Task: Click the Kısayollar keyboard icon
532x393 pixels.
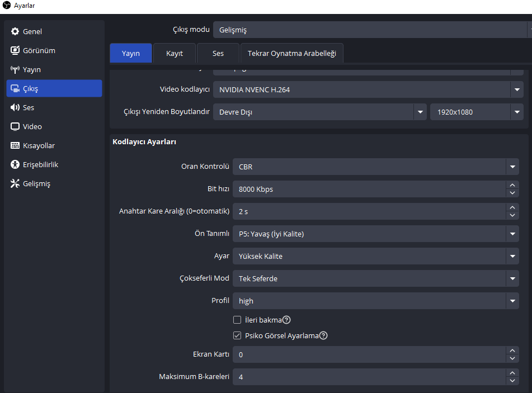Action: coord(15,146)
